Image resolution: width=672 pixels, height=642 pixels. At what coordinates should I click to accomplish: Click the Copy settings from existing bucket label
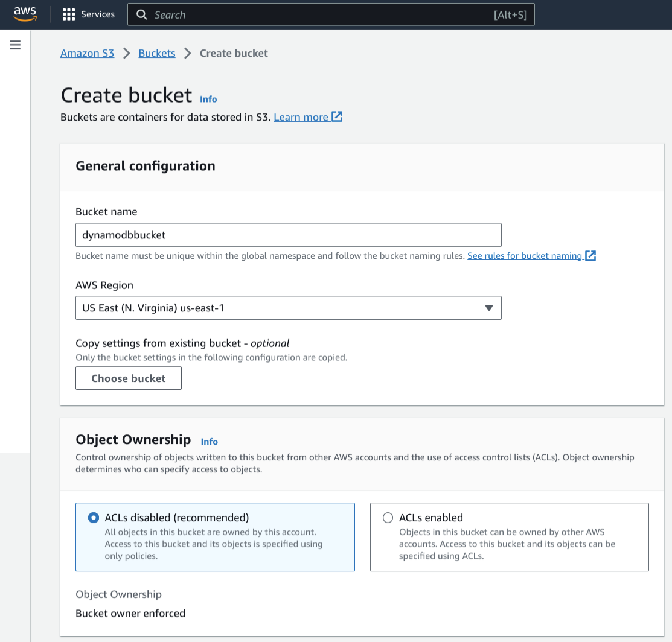click(182, 343)
